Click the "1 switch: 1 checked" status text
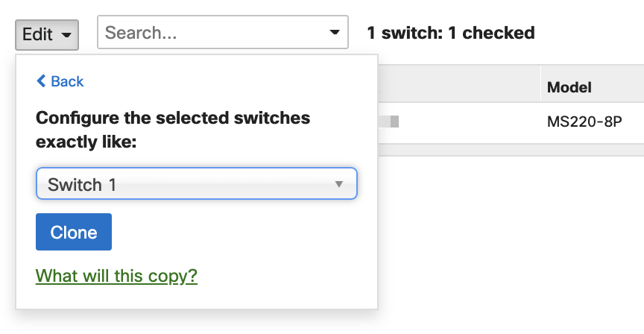Viewport: 644px width, 334px height. 450,33
